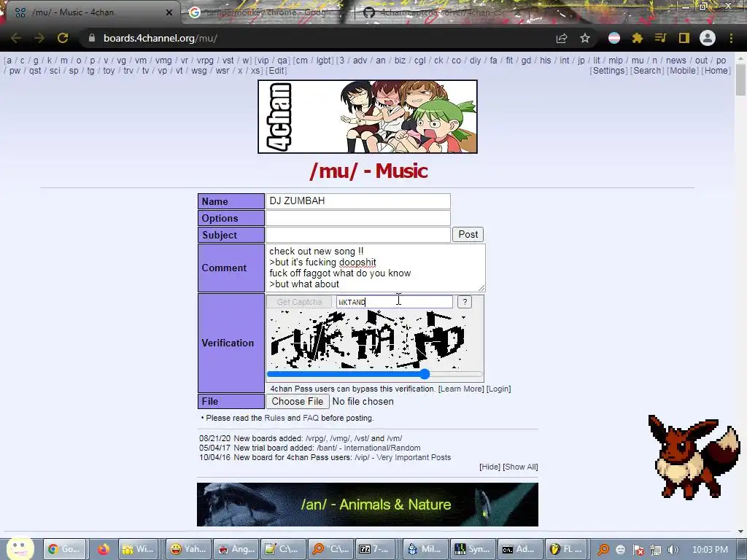The width and height of the screenshot is (747, 560).
Task: Close the /mu/ - Music tab
Action: [x=169, y=12]
